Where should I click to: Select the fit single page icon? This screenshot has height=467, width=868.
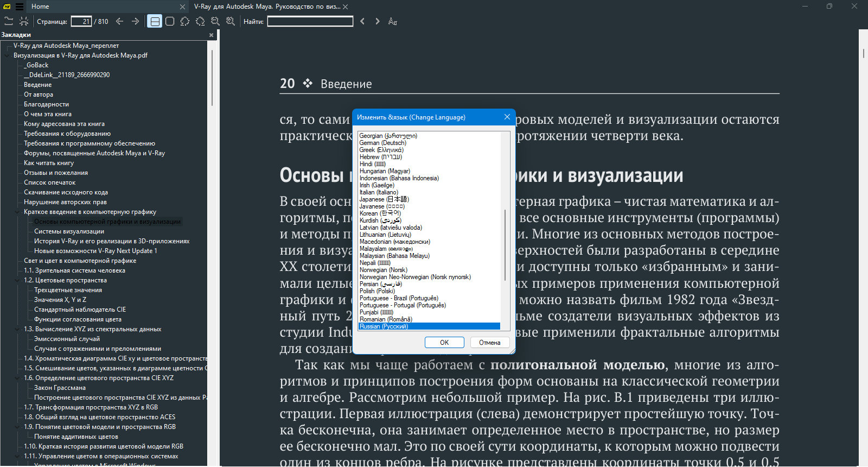pyautogui.click(x=170, y=21)
